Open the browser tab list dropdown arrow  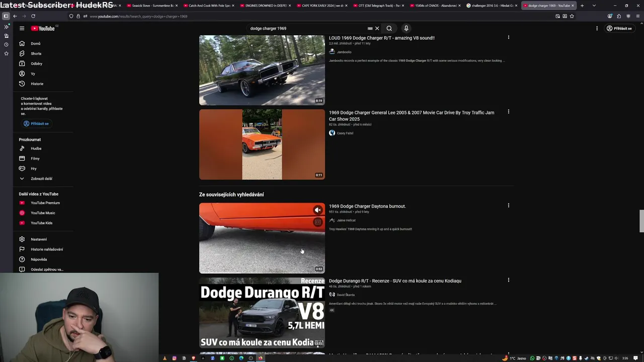[x=594, y=6]
